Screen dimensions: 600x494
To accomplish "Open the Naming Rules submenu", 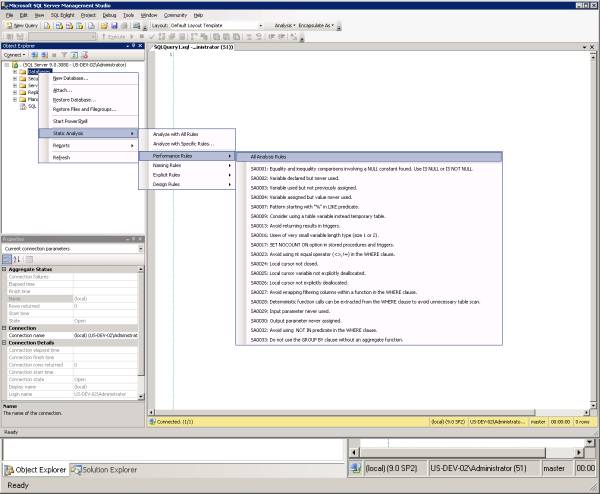I will (x=187, y=165).
